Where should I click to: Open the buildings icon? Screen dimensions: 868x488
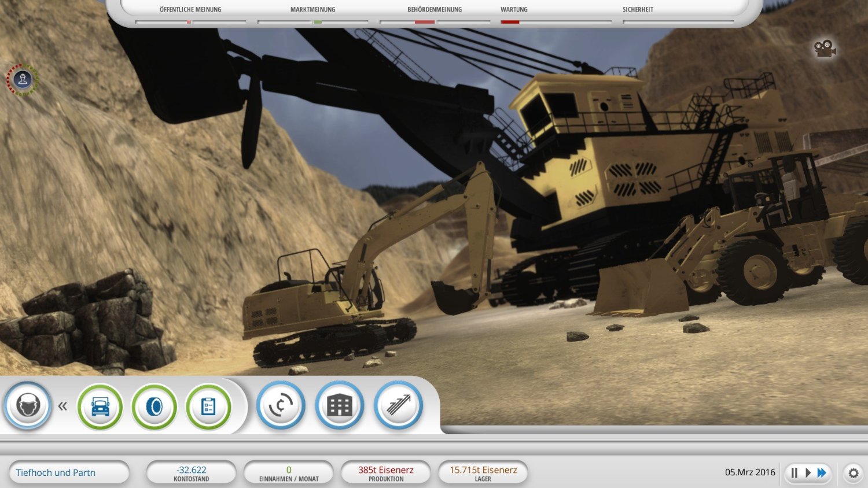340,405
